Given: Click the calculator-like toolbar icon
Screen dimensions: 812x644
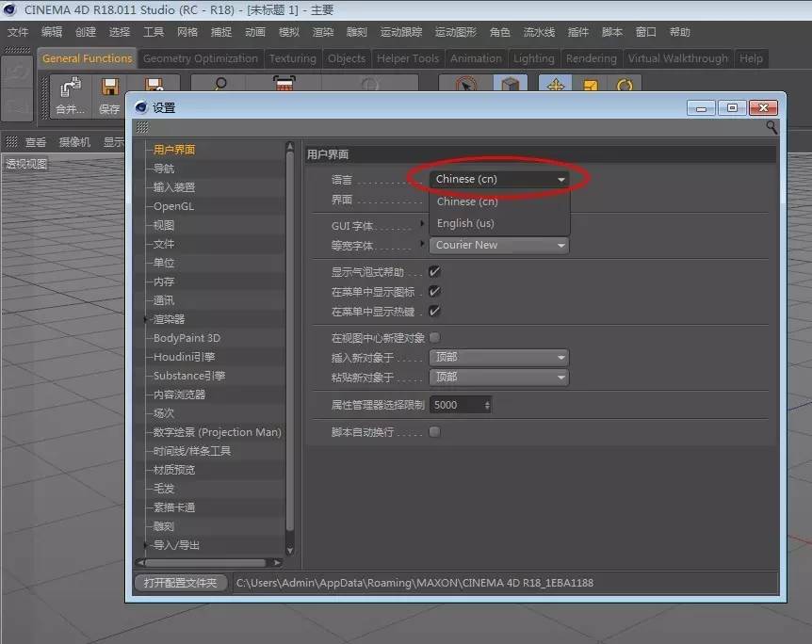Looking at the screenshot, I should pyautogui.click(x=284, y=84).
